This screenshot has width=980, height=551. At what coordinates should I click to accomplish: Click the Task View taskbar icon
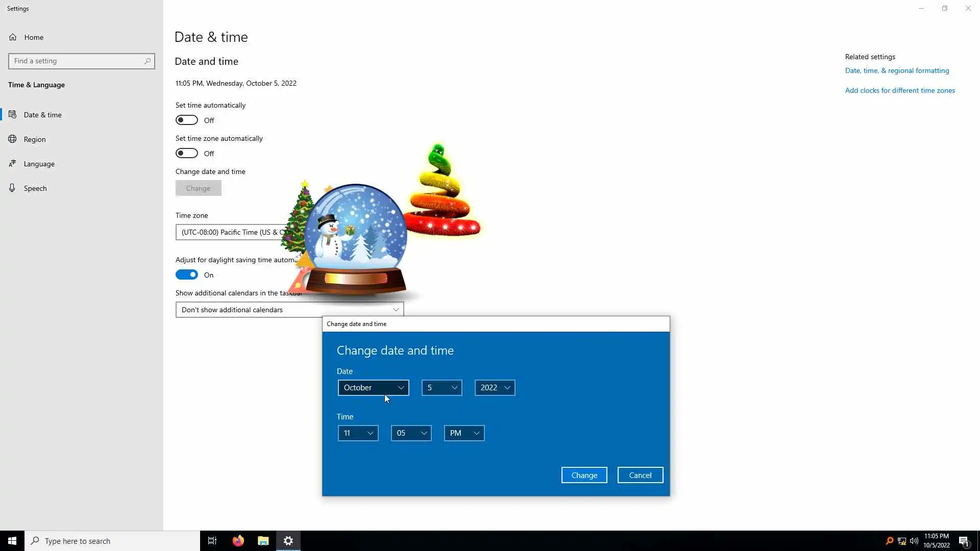(x=212, y=541)
